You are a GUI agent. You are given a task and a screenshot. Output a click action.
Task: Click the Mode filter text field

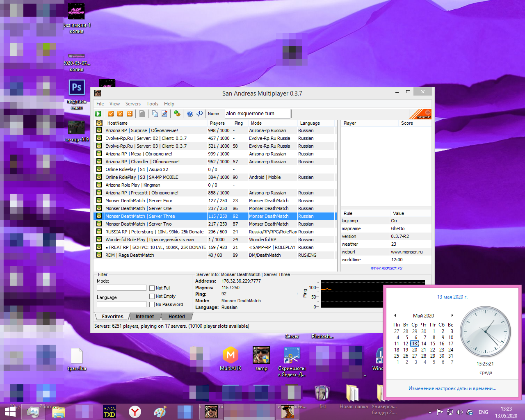tap(121, 288)
